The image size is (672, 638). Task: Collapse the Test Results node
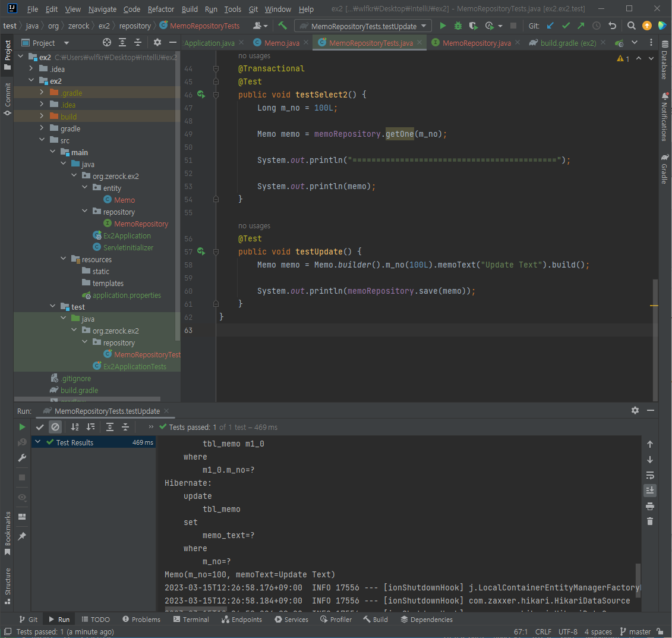point(37,442)
